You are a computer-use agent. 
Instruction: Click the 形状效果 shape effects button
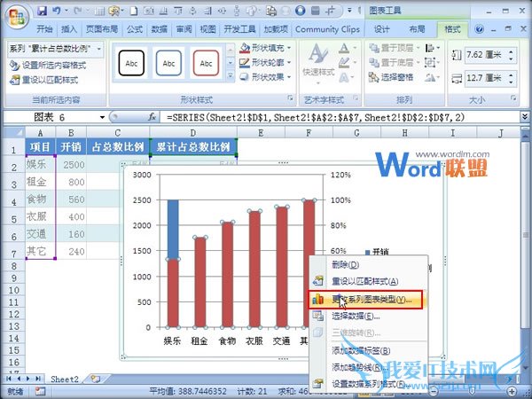(264, 77)
